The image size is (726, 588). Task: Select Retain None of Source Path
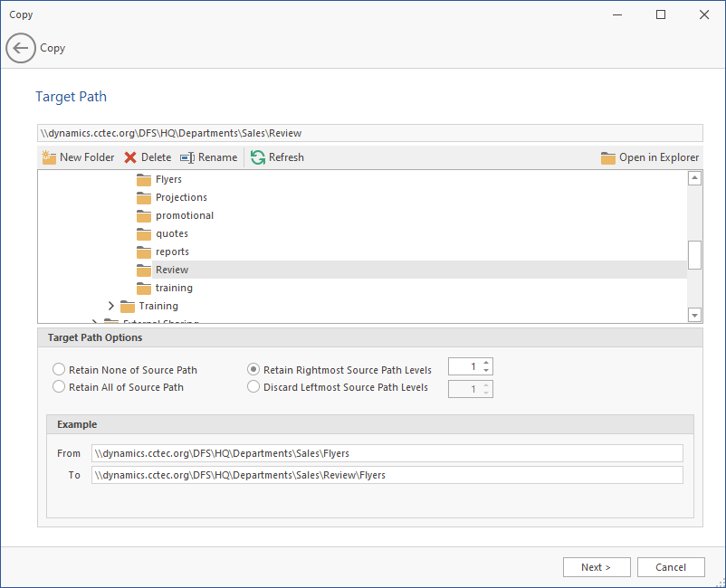click(60, 370)
